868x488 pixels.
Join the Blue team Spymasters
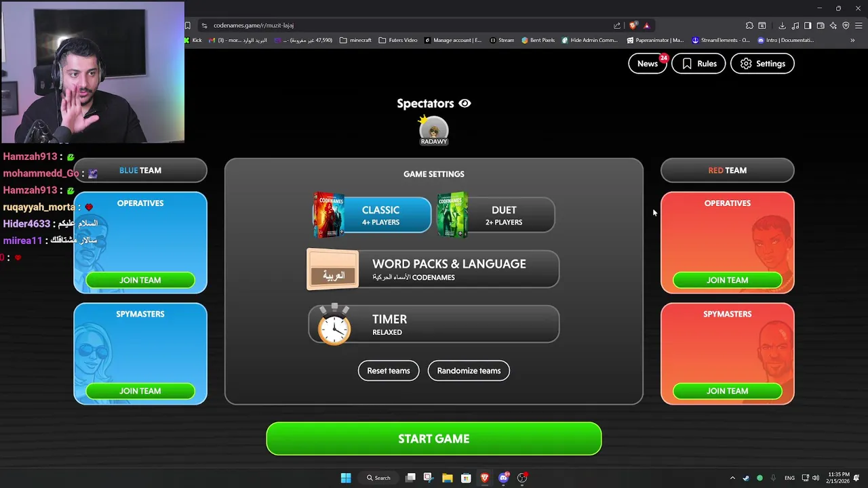point(140,391)
